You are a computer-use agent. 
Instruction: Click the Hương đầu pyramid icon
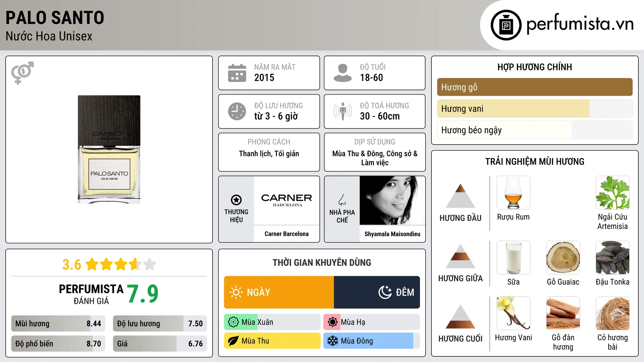pyautogui.click(x=460, y=196)
